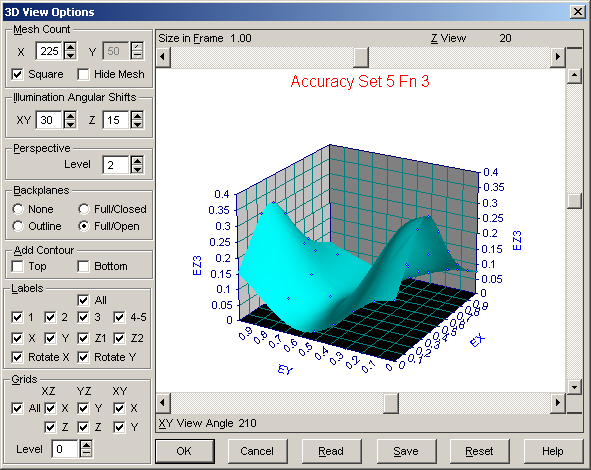Click XY View Angle slider thumb
This screenshot has height=470, width=591.
coord(391,403)
